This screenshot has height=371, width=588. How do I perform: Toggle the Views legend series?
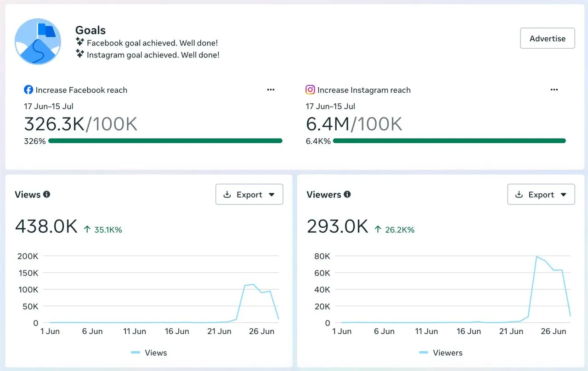pyautogui.click(x=149, y=353)
